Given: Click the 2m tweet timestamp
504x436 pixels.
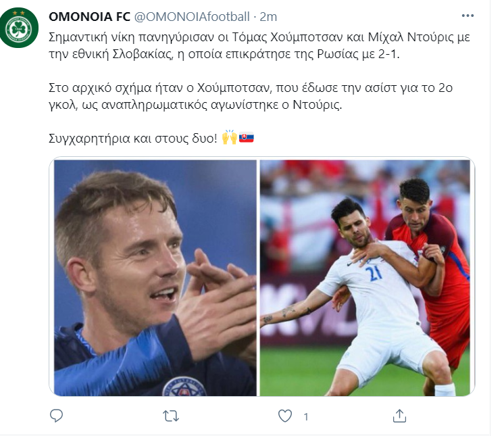Looking at the screenshot, I should tap(268, 17).
